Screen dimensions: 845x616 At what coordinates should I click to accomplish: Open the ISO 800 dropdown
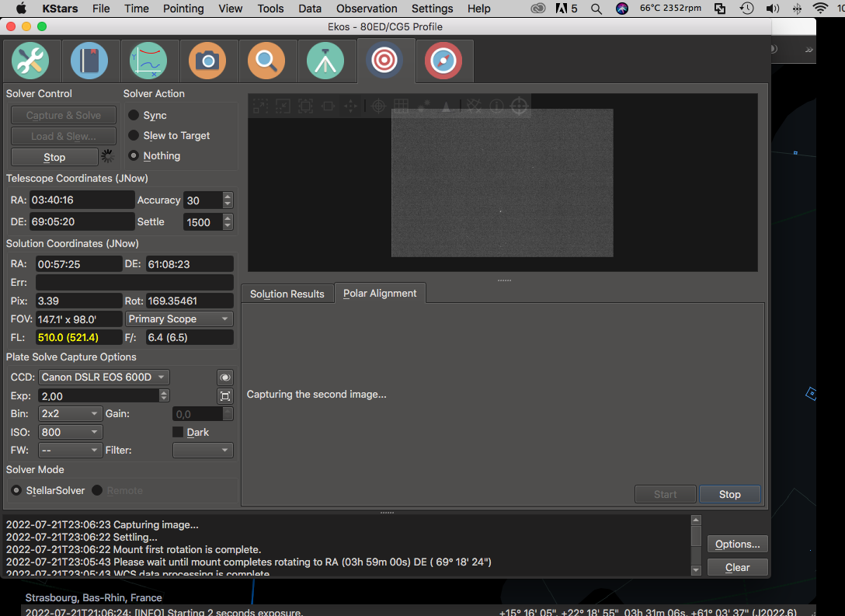[70, 432]
